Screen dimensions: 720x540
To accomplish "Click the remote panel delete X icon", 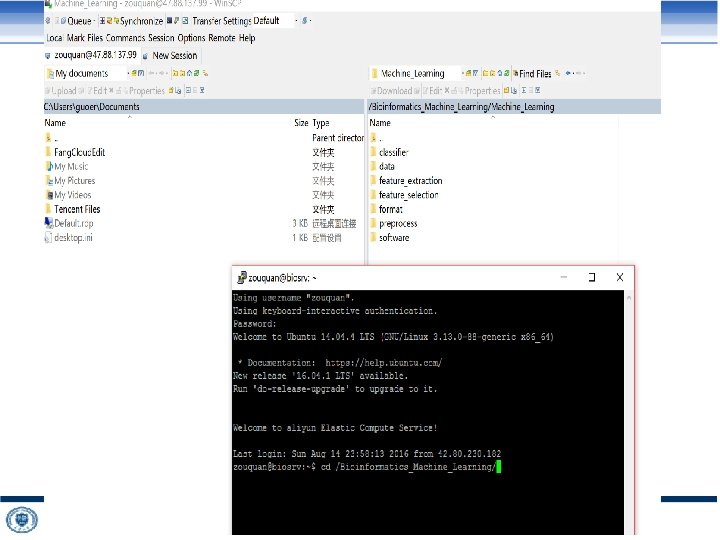I will [446, 90].
